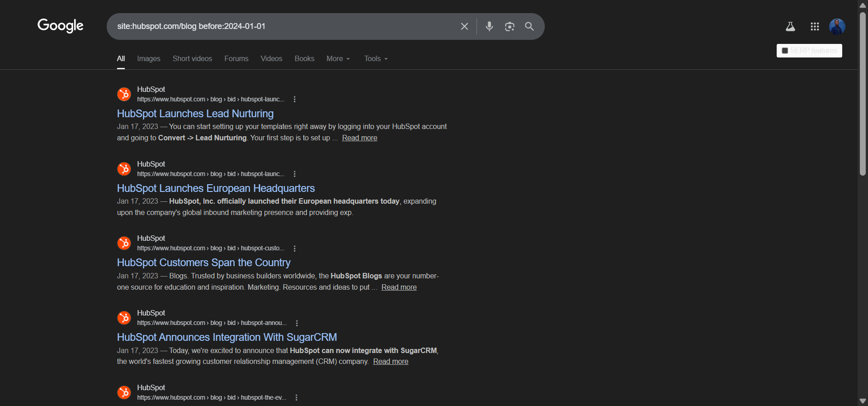Viewport: 868px width, 406px height.
Task: Expand the Tools dropdown
Action: [376, 58]
